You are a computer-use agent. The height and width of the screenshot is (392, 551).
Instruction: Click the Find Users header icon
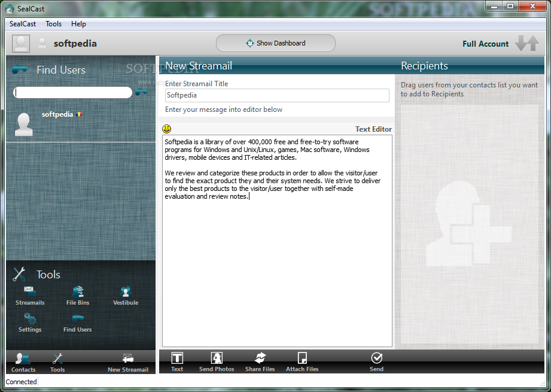point(20,69)
